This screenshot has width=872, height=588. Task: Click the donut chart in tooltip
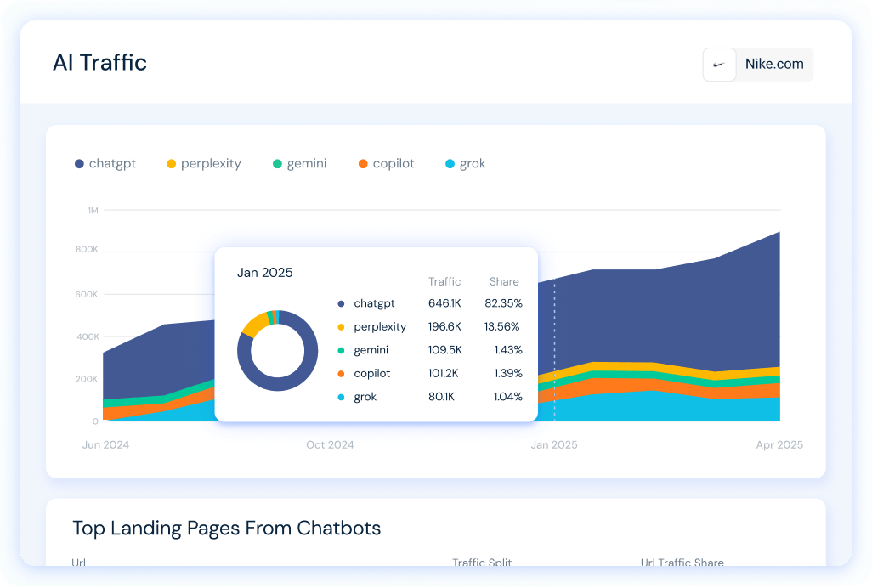click(278, 351)
